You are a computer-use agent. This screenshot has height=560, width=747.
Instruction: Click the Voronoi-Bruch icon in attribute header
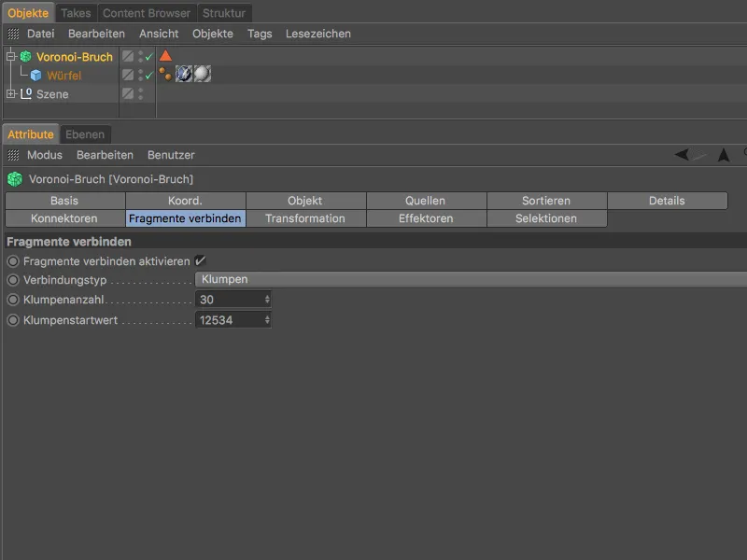(15, 179)
